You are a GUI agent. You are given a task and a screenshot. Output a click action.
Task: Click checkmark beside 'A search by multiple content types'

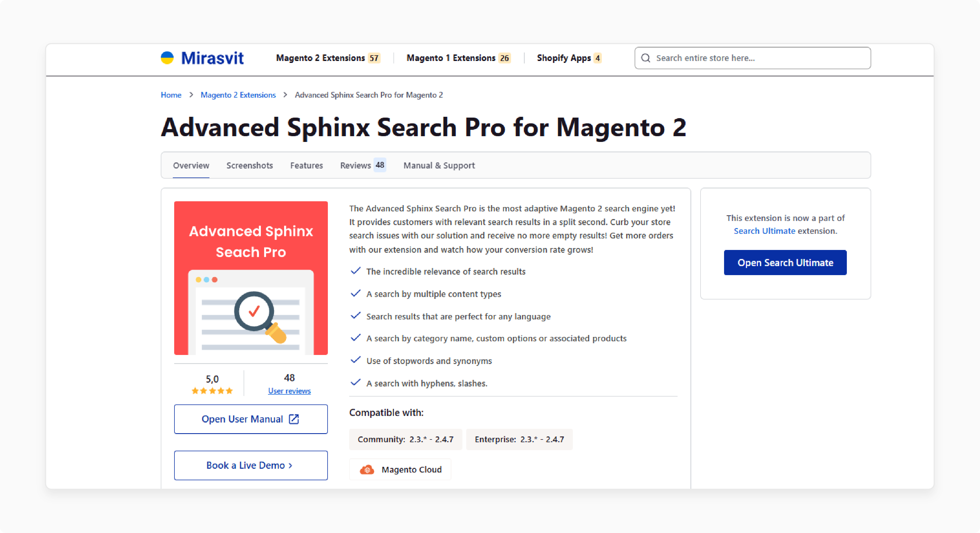coord(355,293)
